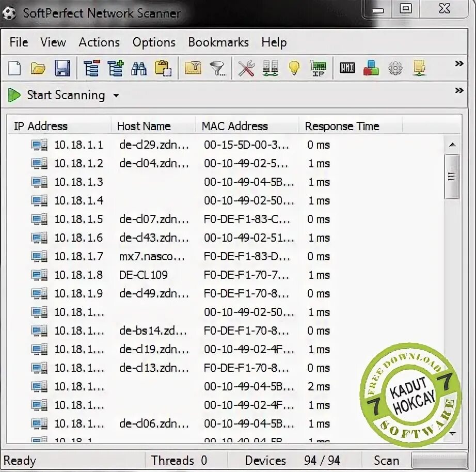Select the row with IP 10.18.1.3

(x=226, y=182)
